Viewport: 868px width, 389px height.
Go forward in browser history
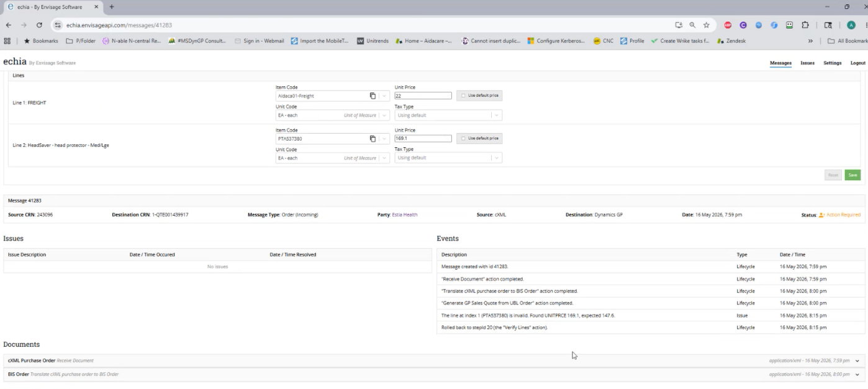(24, 25)
